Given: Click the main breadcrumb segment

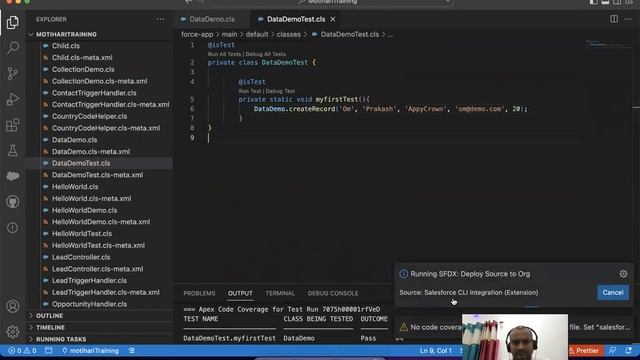Looking at the screenshot, I should point(229,34).
